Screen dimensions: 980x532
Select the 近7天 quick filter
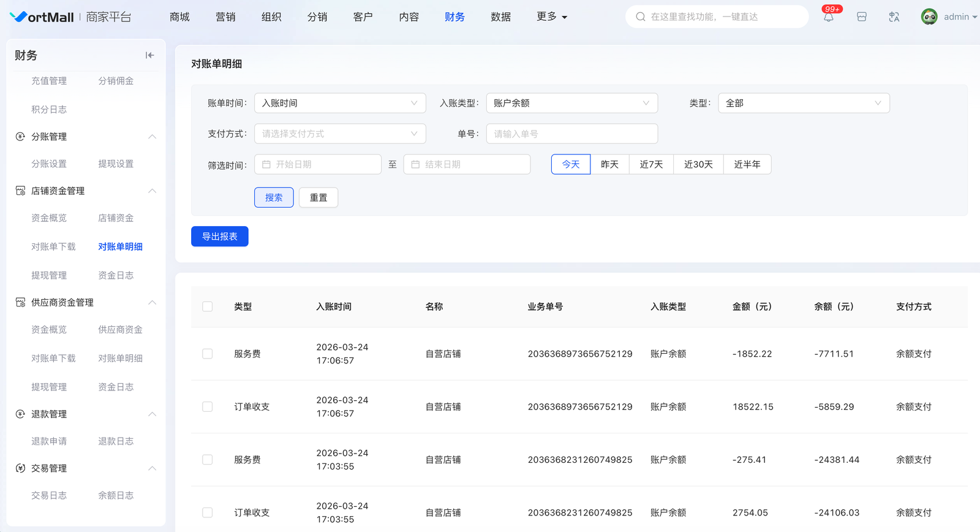pos(651,164)
